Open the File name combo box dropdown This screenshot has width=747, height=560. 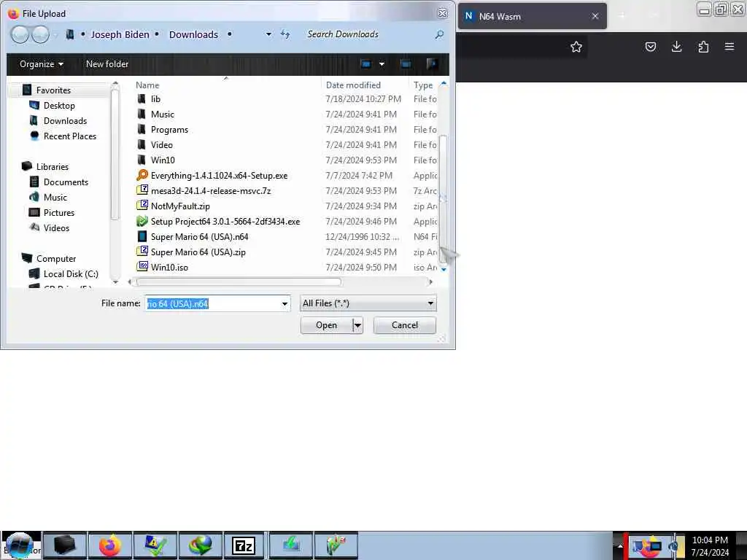(x=285, y=304)
